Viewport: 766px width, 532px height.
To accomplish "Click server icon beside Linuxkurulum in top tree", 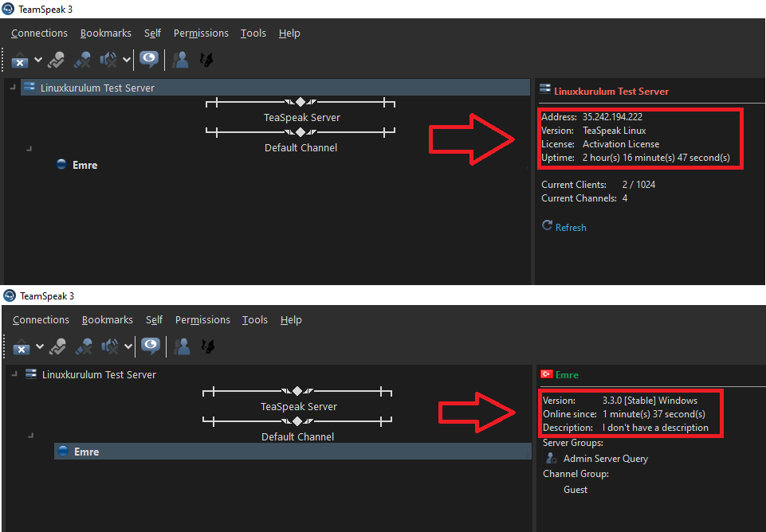I will tap(29, 87).
